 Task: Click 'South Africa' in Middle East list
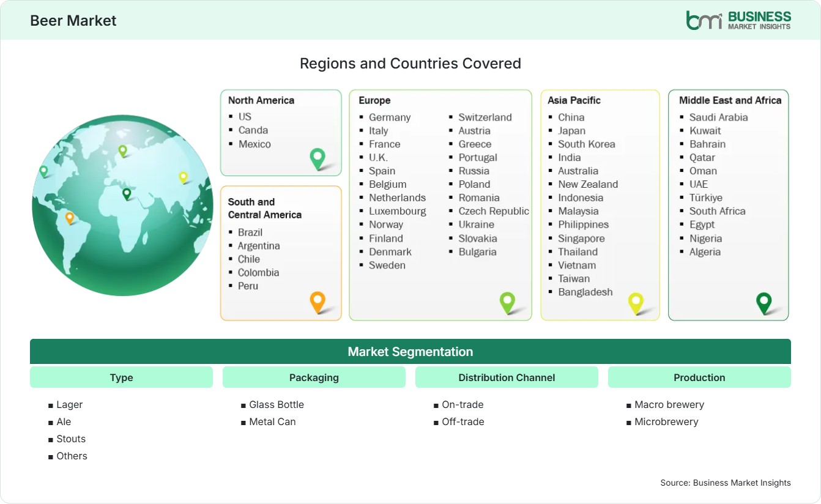click(x=718, y=211)
